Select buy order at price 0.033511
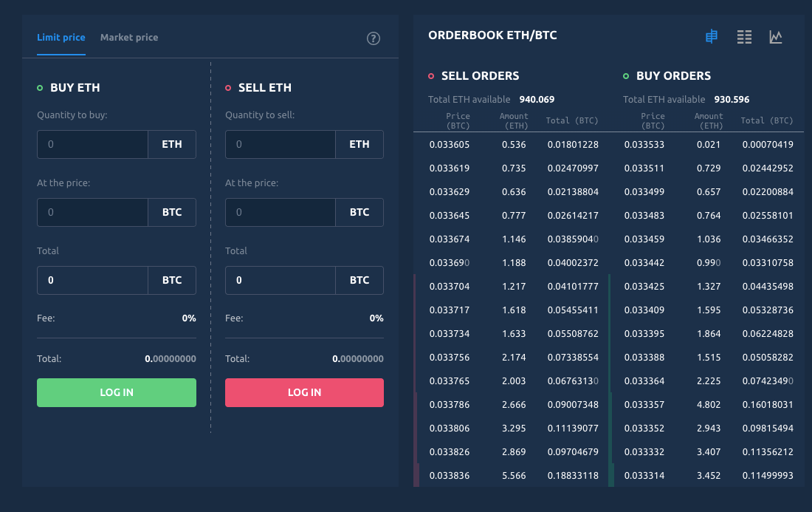The height and width of the screenshot is (512, 812). pos(706,168)
